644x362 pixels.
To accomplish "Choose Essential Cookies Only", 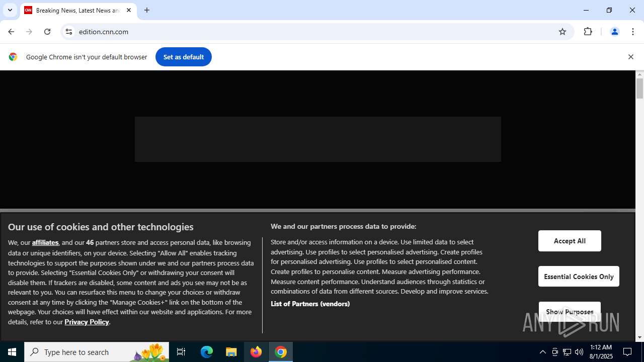I will 579,277.
